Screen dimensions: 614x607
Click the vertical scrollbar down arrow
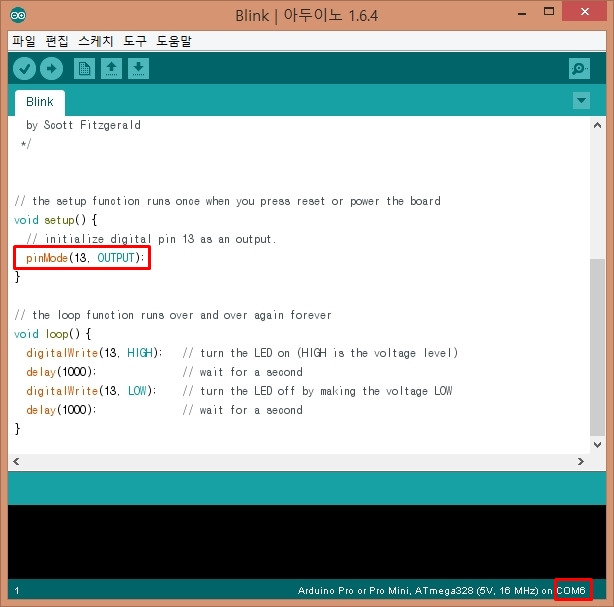597,444
